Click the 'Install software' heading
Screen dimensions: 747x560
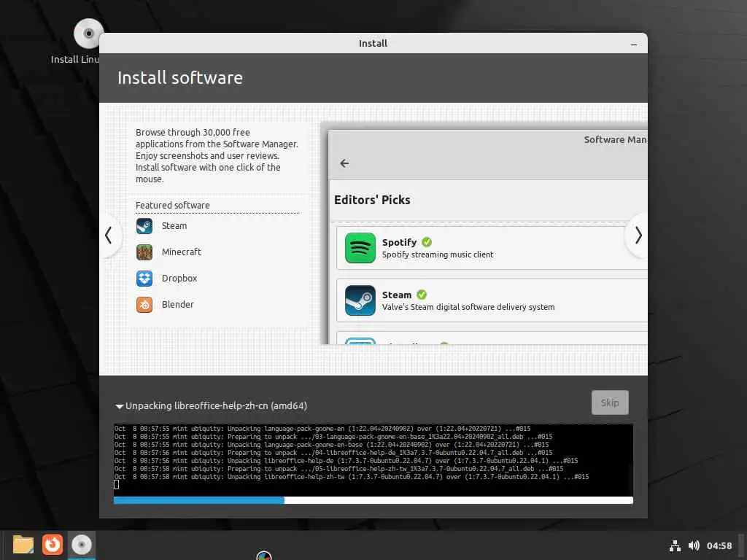[180, 77]
